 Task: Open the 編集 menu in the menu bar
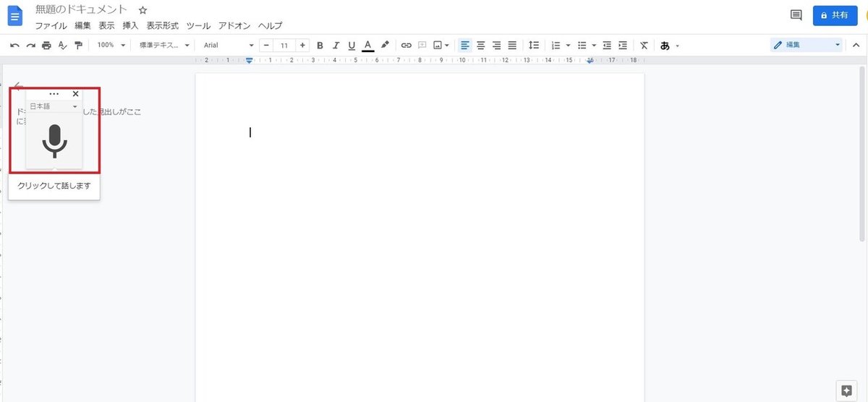tap(83, 25)
